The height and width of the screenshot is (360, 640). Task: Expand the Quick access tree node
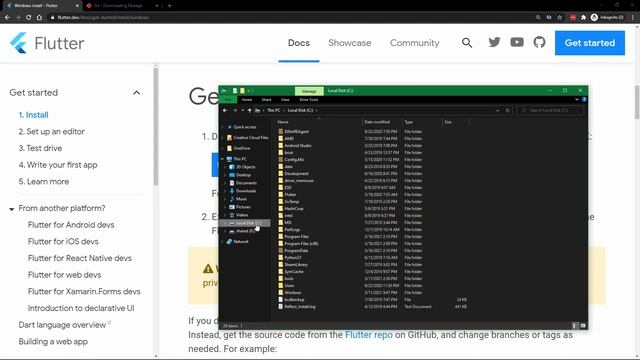[222, 127]
